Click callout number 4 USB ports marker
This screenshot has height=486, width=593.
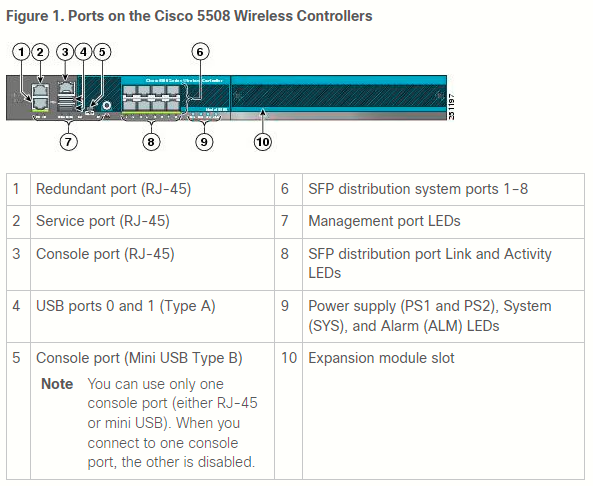pos(83,52)
